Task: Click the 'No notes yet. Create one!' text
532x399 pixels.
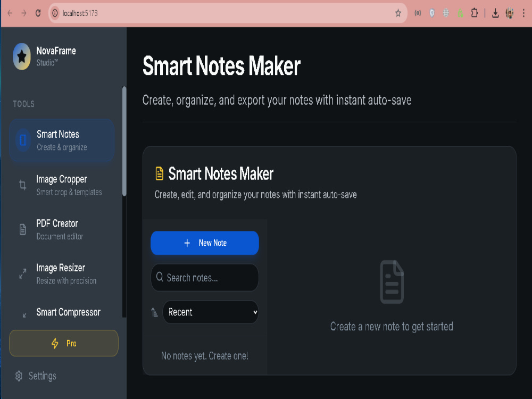Action: (x=205, y=356)
